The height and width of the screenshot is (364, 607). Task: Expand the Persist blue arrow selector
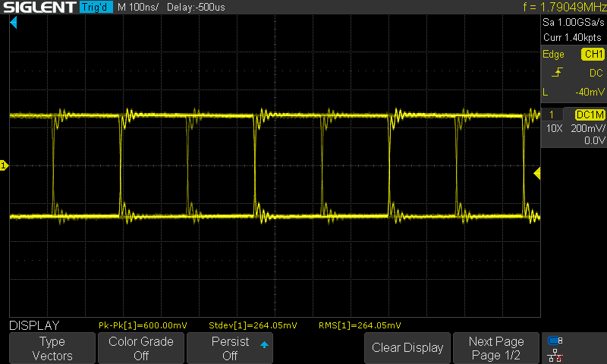264,345
